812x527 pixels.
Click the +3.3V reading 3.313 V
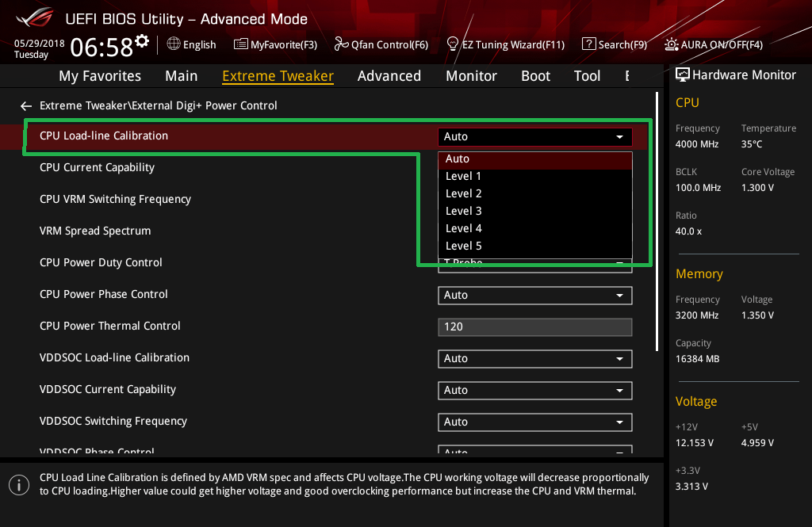point(691,487)
